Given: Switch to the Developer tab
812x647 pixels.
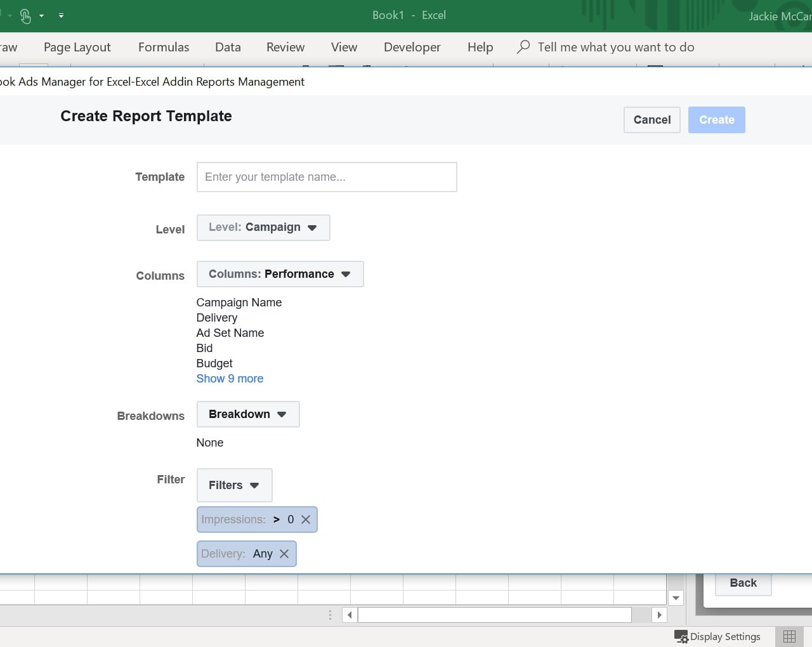Looking at the screenshot, I should click(412, 47).
